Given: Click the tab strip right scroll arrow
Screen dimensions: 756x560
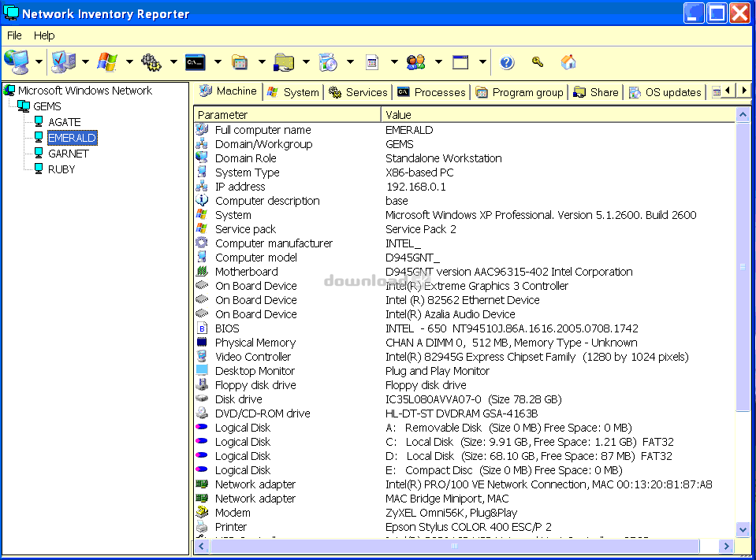Looking at the screenshot, I should (x=744, y=91).
